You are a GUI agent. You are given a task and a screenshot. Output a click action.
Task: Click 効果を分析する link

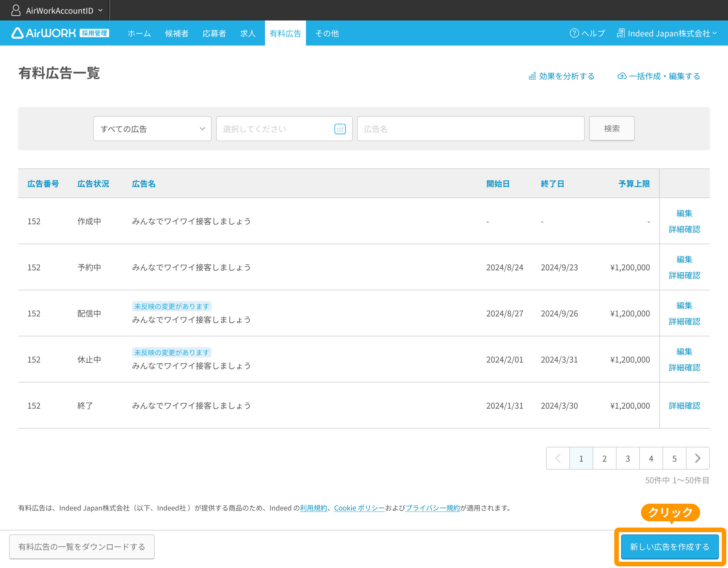562,76
